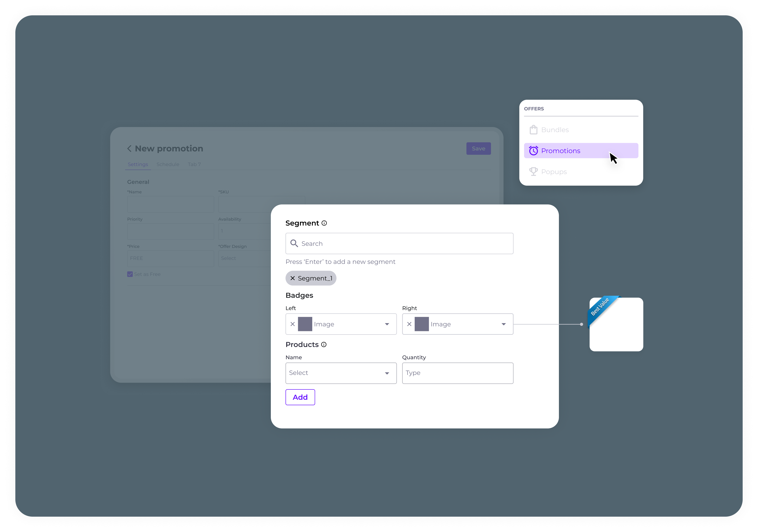Click the Popups trophy icon
The image size is (758, 532).
tap(534, 172)
